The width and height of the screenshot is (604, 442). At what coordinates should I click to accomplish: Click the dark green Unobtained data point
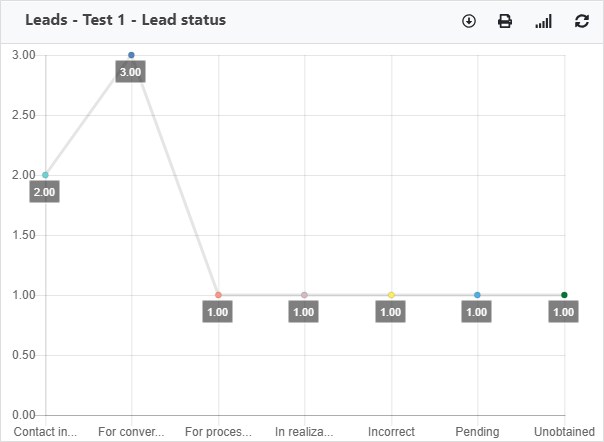[564, 295]
